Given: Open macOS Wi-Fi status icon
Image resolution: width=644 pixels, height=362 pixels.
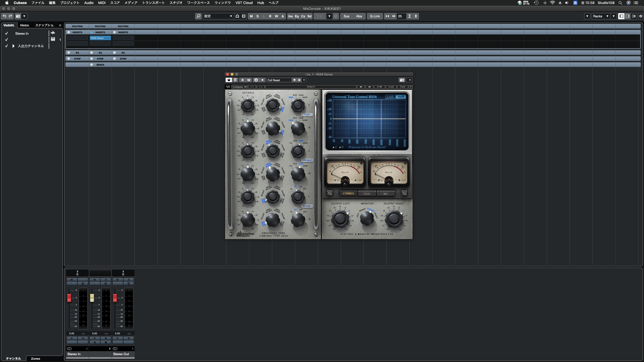Looking at the screenshot, I should coord(552,3).
